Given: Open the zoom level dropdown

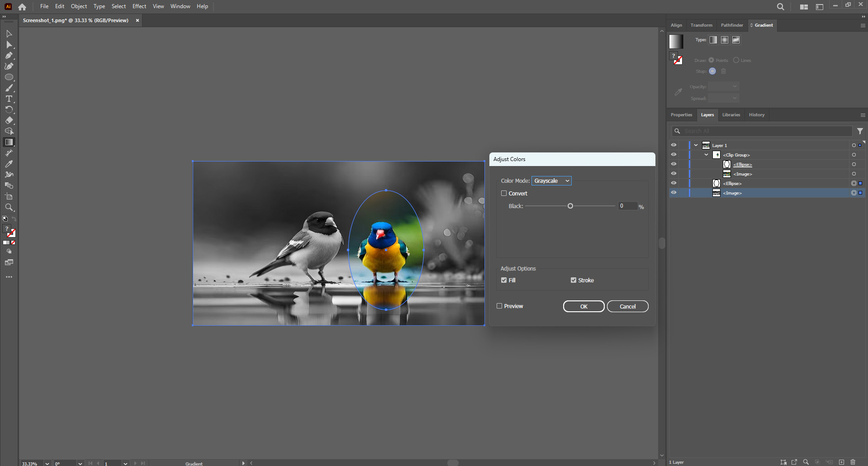Looking at the screenshot, I should (x=47, y=464).
